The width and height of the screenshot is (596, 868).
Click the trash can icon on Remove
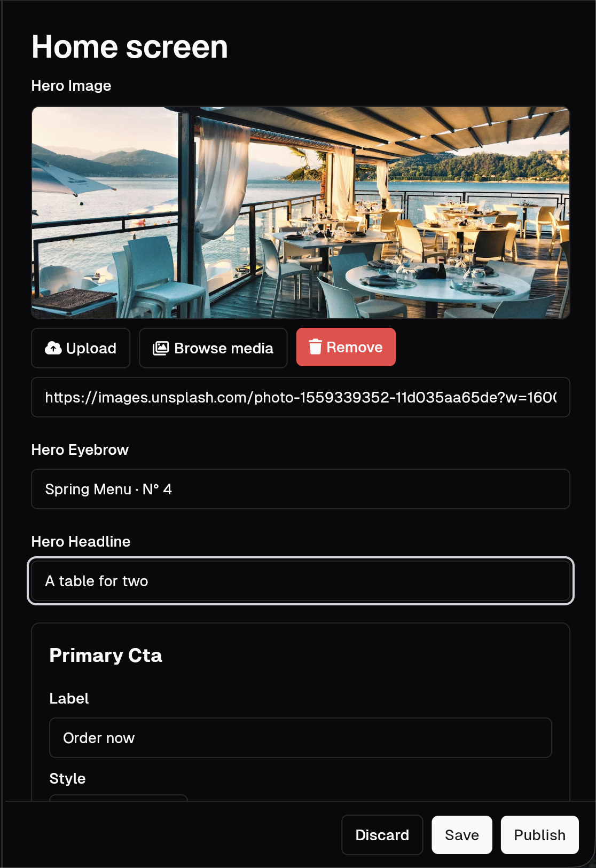[x=315, y=347]
